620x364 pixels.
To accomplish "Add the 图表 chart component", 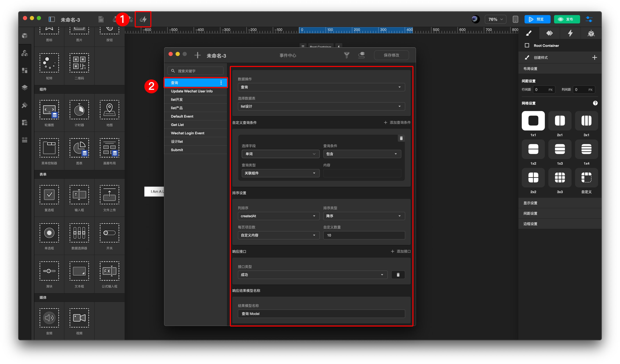I will [79, 148].
